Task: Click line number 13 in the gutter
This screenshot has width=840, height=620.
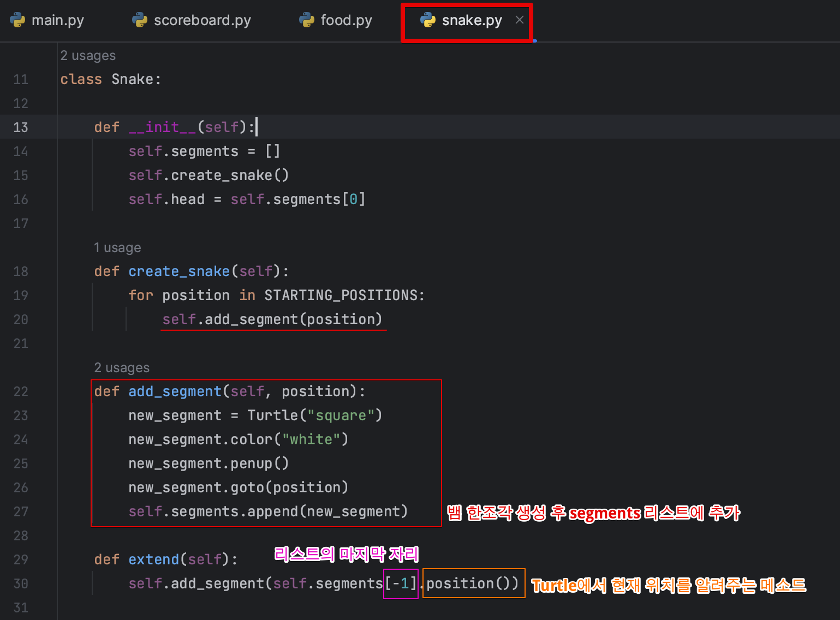Action: click(x=21, y=127)
